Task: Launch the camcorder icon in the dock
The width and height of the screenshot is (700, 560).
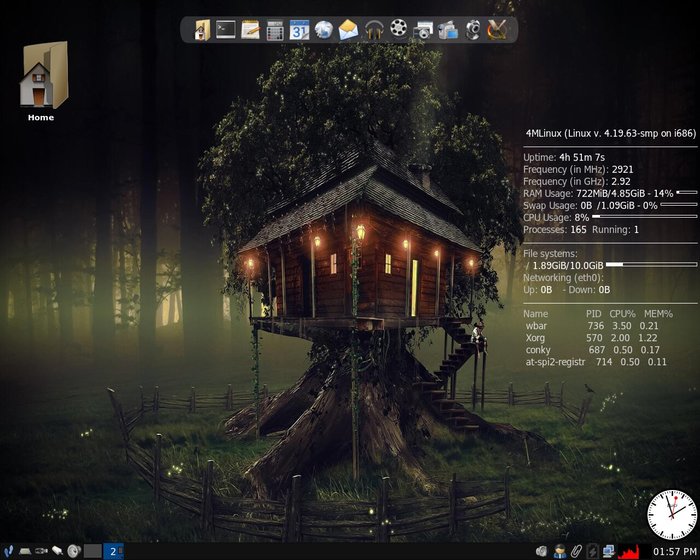Action: tap(447, 30)
